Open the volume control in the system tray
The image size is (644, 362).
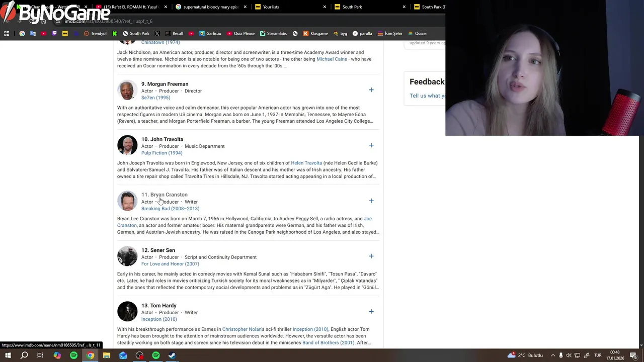(x=569, y=355)
